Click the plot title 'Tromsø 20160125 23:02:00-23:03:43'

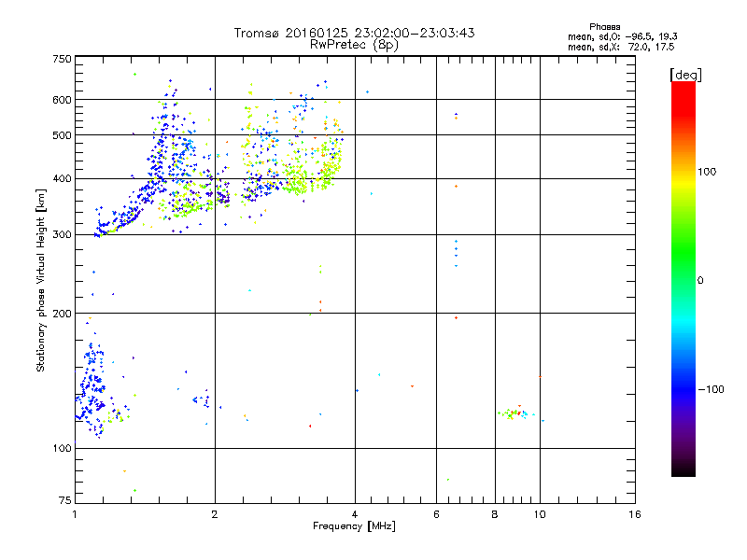(354, 33)
